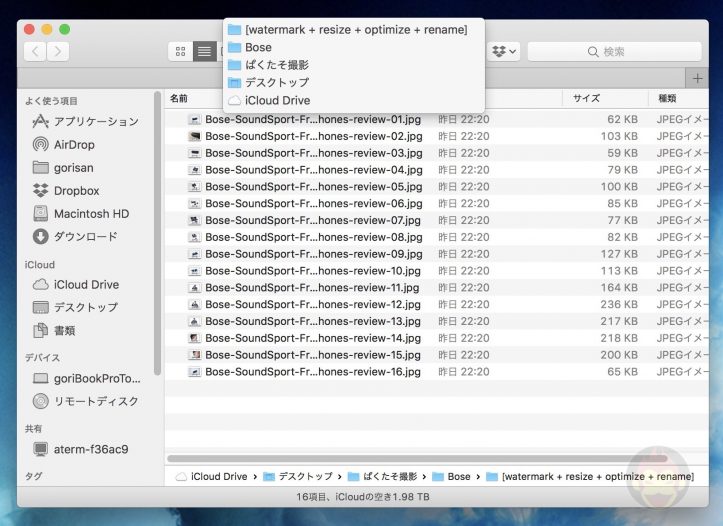
Task: Choose ぱくたそ撮影 in path popup menu
Action: [354, 65]
